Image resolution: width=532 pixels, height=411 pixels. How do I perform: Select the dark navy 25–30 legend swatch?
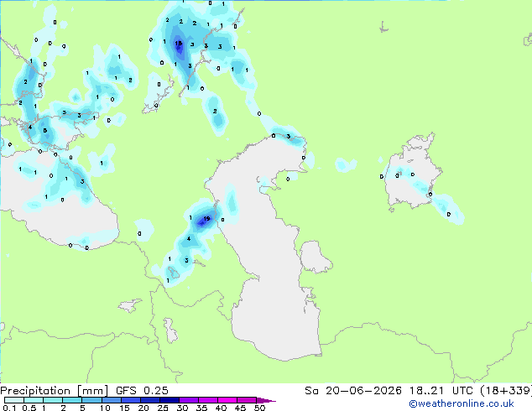pos(170,400)
